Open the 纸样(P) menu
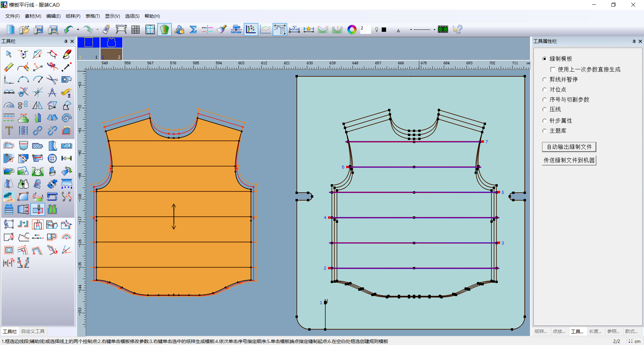This screenshot has width=644, height=345. click(x=73, y=16)
